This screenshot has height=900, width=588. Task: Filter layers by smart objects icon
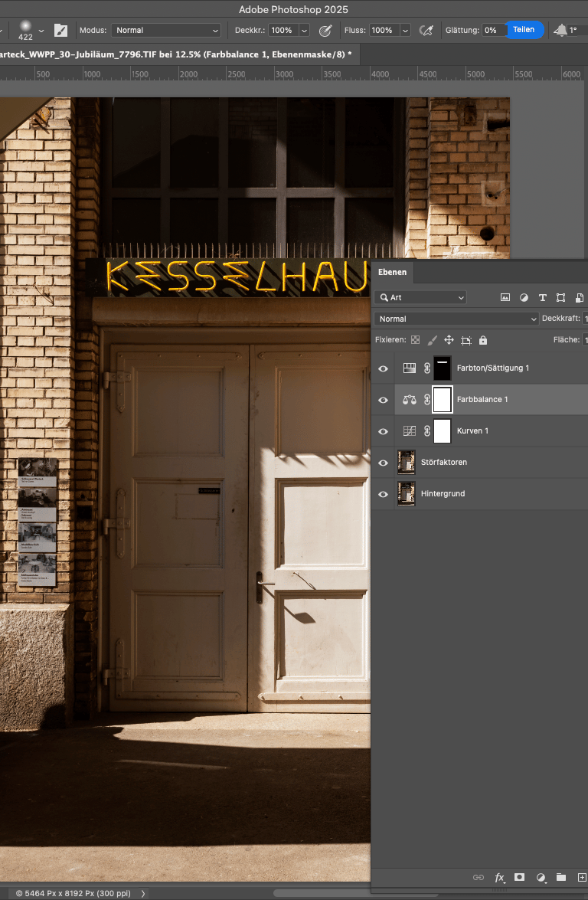(580, 297)
